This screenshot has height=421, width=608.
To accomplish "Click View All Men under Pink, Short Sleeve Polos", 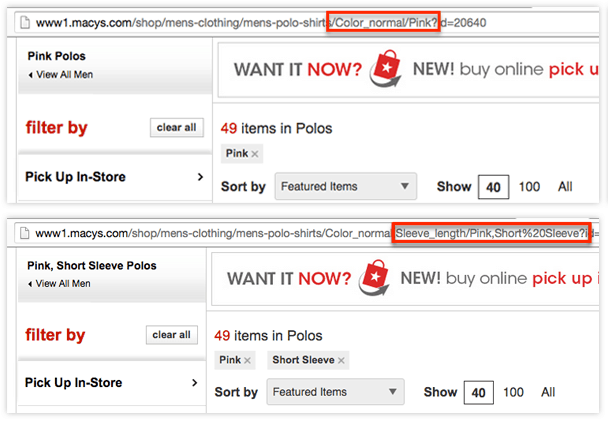I will (59, 284).
